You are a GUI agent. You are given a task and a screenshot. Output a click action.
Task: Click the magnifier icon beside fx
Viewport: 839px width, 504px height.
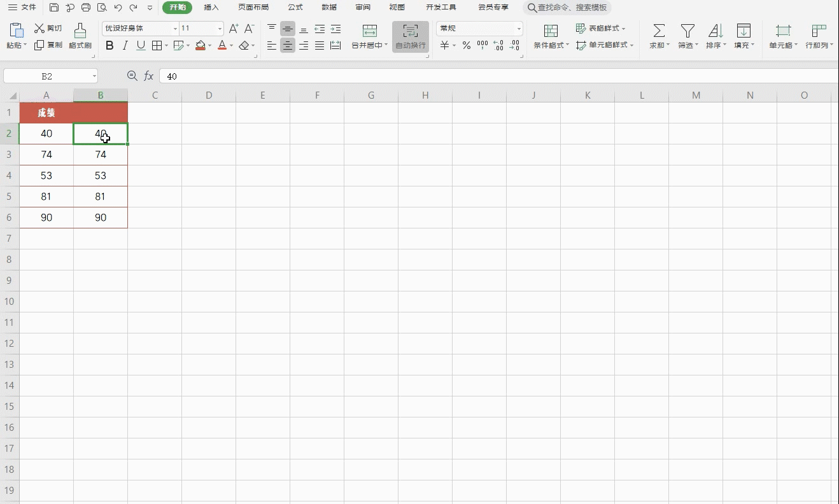point(132,76)
